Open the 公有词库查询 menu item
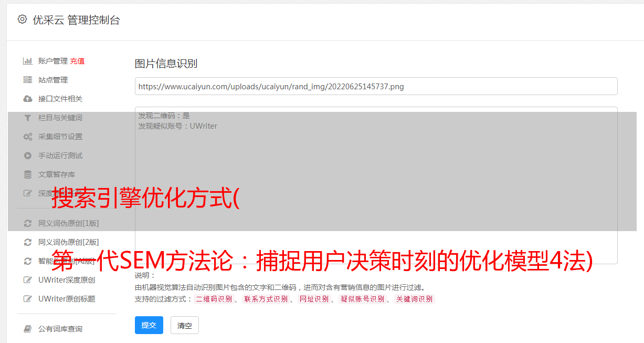Screen dimensions: 644x343 [60, 329]
